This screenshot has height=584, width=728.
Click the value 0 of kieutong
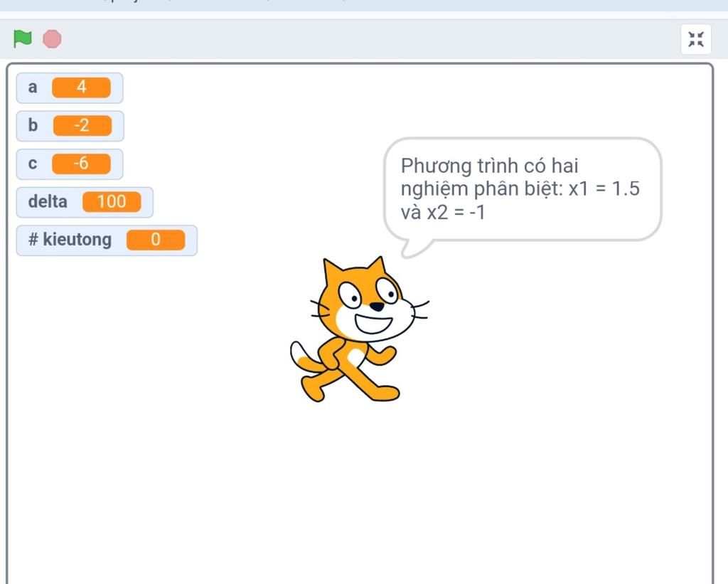point(156,240)
